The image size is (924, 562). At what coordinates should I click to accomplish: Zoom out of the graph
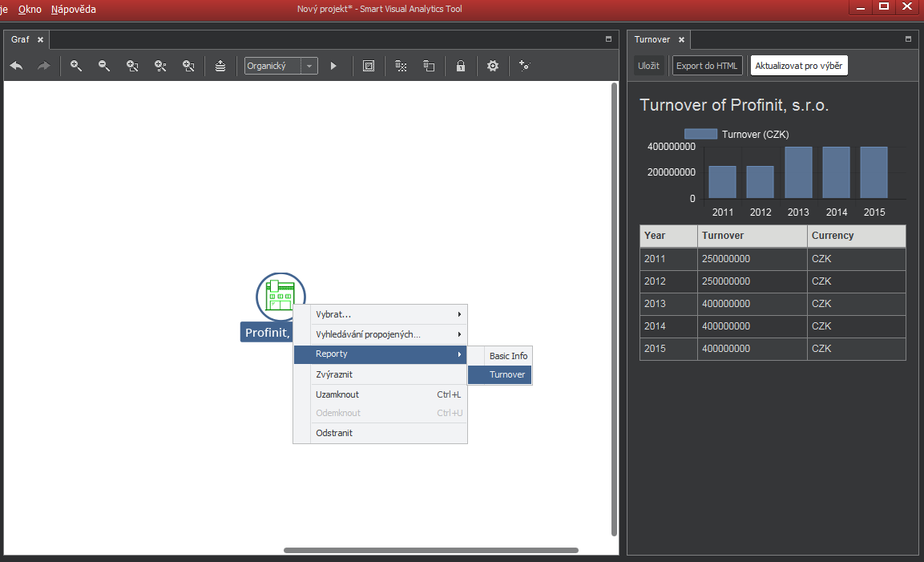click(x=104, y=66)
